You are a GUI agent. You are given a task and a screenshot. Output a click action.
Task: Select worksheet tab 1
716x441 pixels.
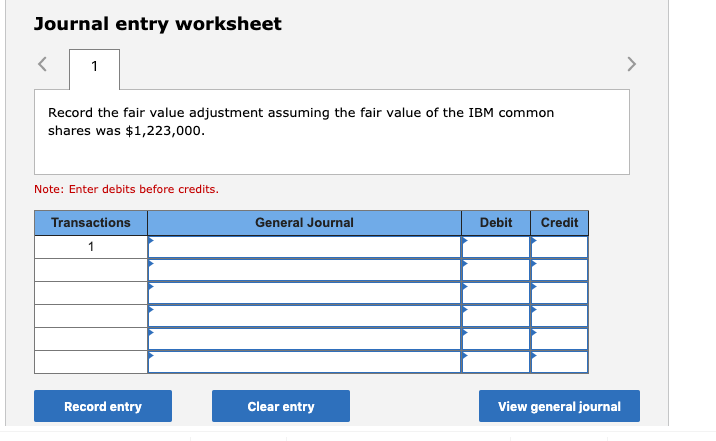pos(95,69)
